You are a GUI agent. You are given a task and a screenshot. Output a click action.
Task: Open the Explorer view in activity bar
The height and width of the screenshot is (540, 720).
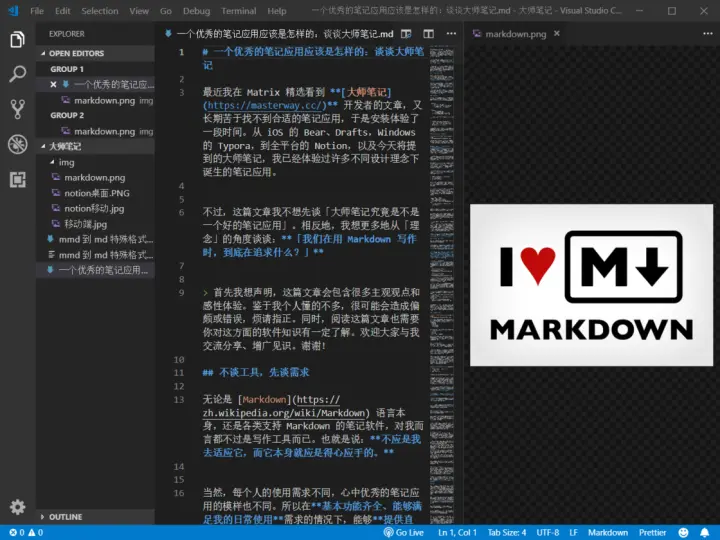point(17,39)
